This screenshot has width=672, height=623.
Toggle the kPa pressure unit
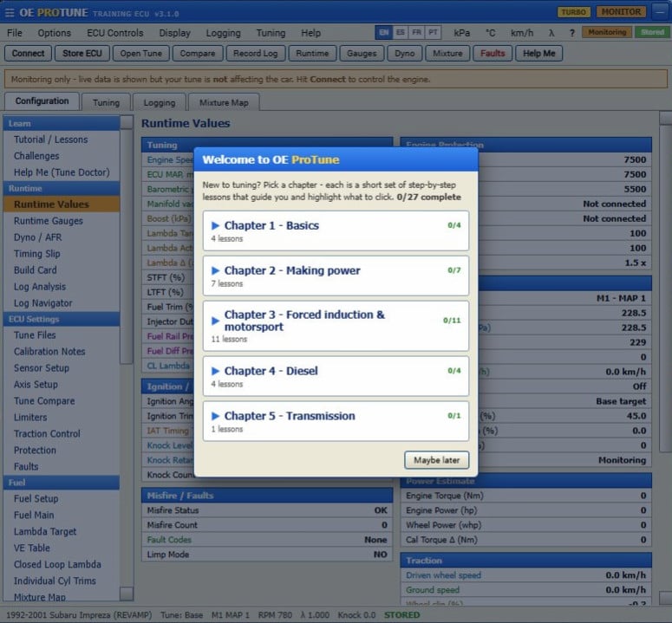(x=461, y=33)
